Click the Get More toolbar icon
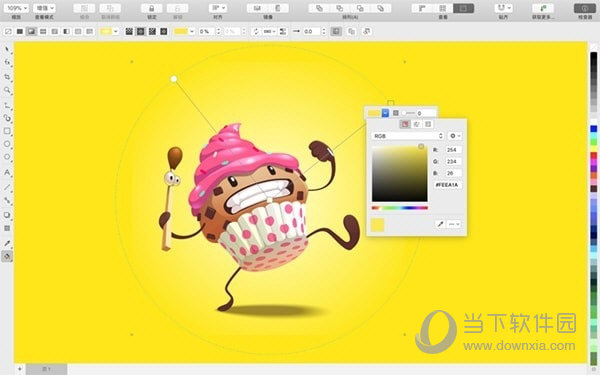The height and width of the screenshot is (375, 600). click(543, 8)
